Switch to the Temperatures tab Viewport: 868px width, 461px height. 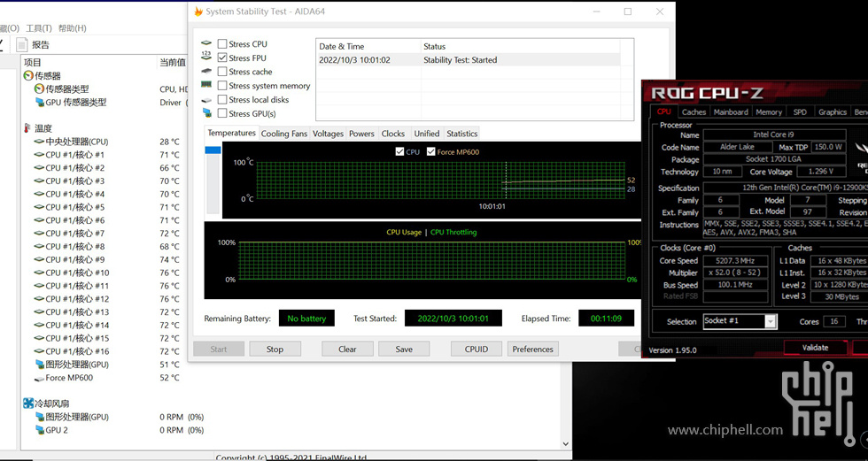click(x=231, y=134)
